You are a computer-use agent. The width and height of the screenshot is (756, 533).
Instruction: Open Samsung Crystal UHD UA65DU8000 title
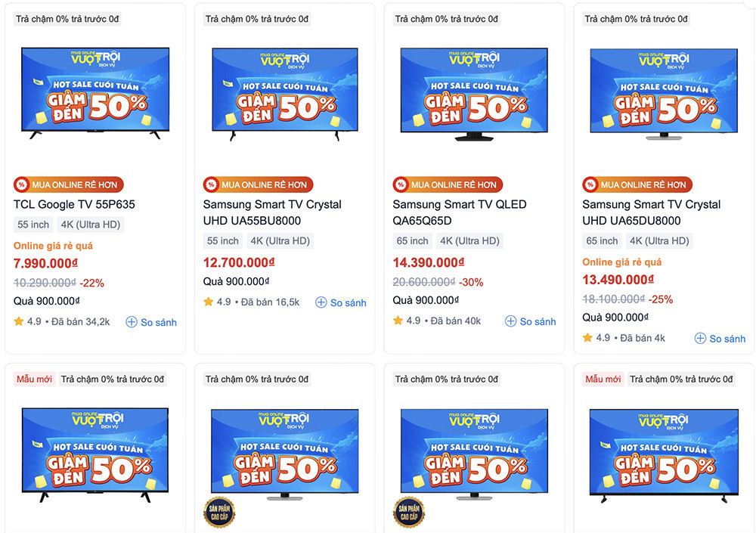651,212
